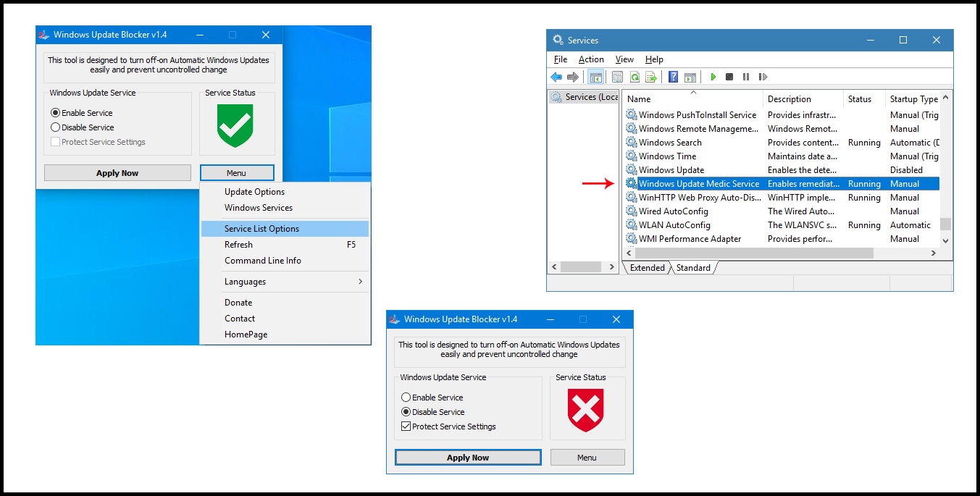980x496 pixels.
Task: Click the gear icon next to WLAN AutoConfig
Action: [631, 224]
